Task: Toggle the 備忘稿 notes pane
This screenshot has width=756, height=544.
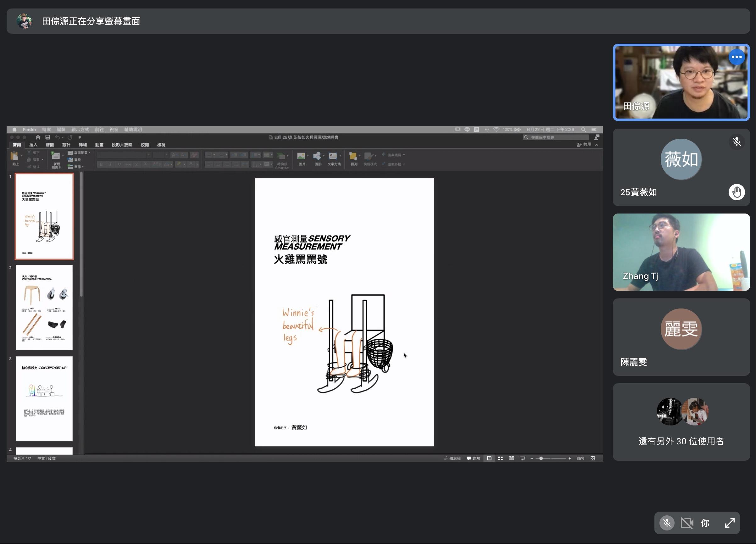Action: coord(452,459)
